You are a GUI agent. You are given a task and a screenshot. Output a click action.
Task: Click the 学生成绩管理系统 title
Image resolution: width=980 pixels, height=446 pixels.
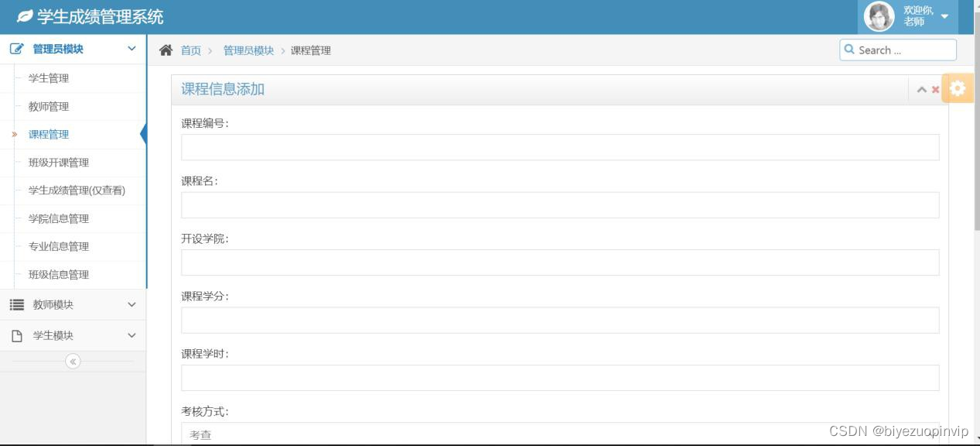pos(101,16)
